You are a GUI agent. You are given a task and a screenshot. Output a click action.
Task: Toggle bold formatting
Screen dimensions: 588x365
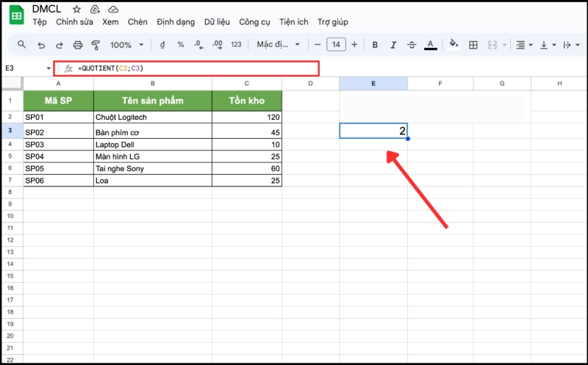[x=375, y=45]
